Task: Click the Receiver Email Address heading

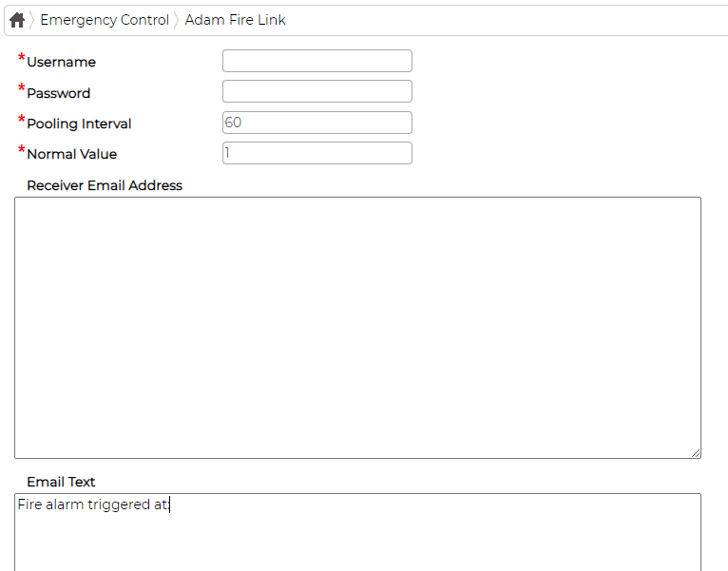Action: pyautogui.click(x=105, y=185)
